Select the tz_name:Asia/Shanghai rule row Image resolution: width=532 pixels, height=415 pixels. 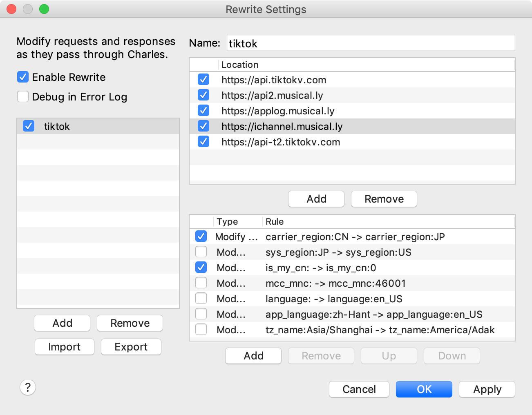352,330
